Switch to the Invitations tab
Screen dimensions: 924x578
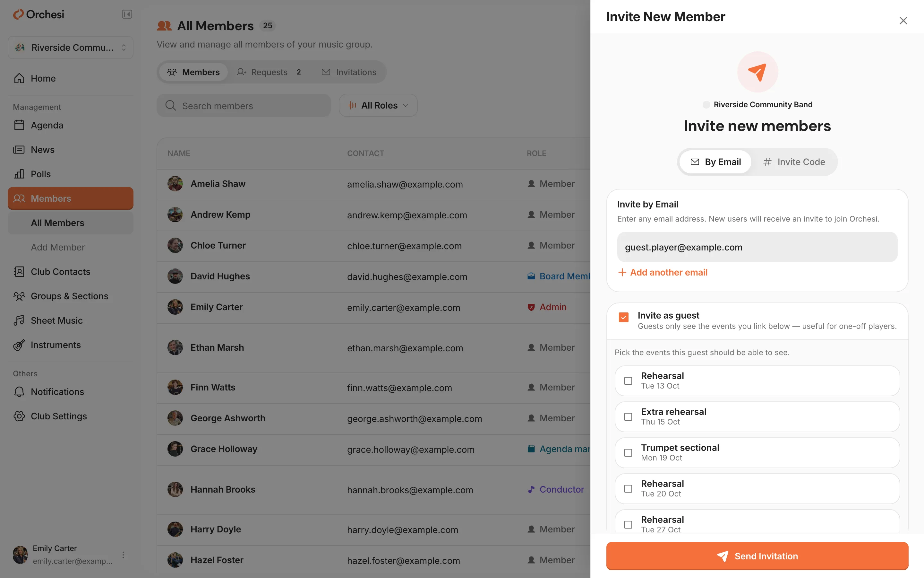tap(349, 72)
